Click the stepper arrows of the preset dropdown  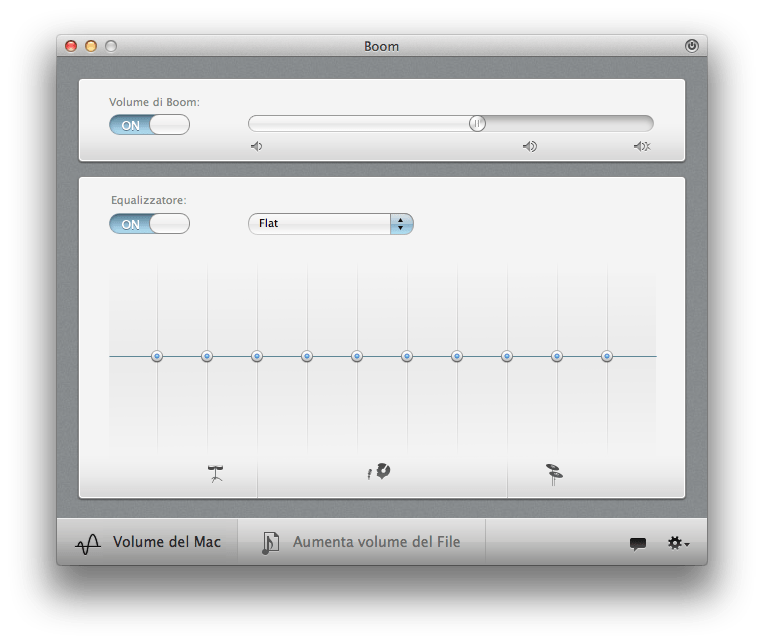point(401,224)
